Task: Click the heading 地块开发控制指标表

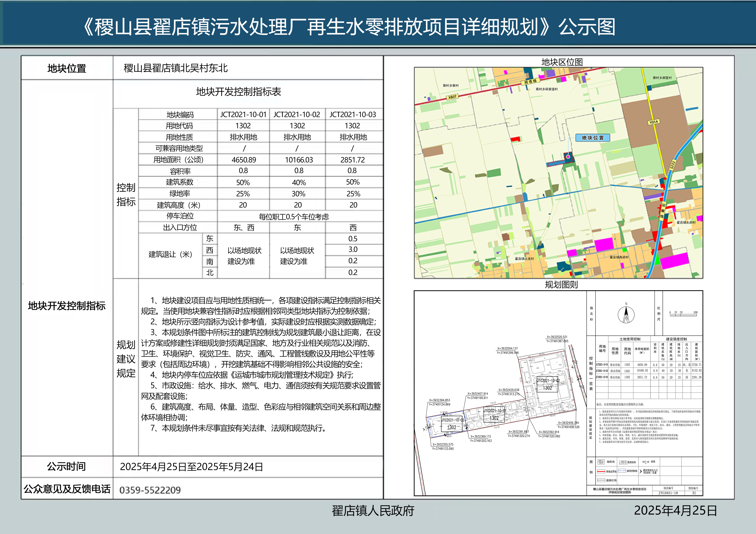Action: pos(239,92)
